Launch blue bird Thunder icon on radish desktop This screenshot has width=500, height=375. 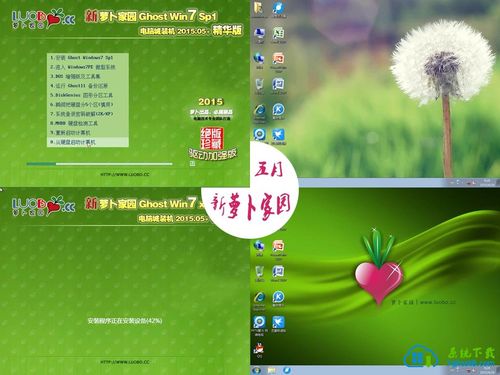click(x=278, y=324)
